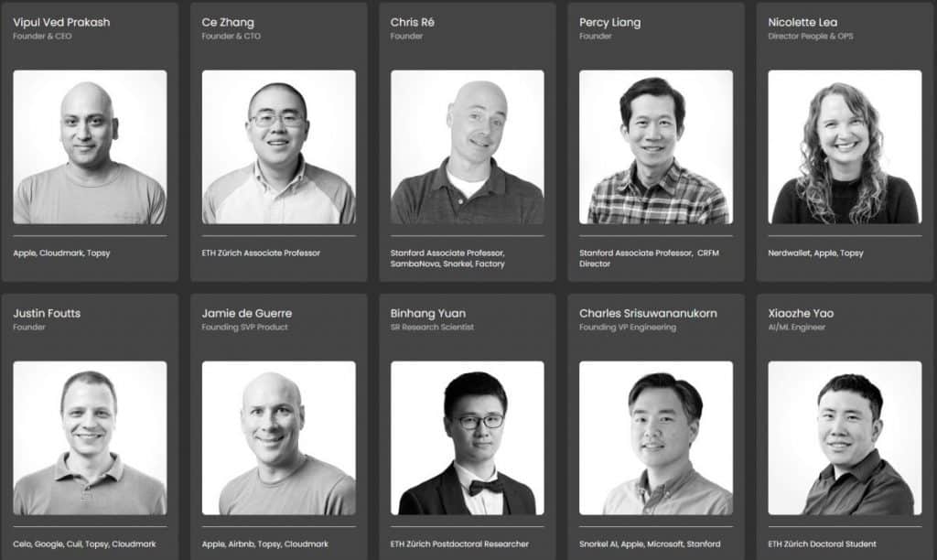Click the Jamie de Guerre name heading
This screenshot has height=560, width=937.
(247, 313)
